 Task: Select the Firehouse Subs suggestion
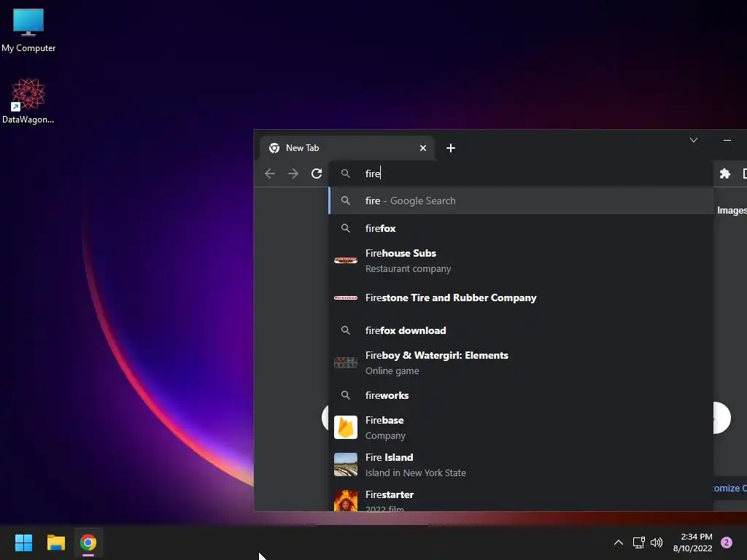(x=521, y=260)
